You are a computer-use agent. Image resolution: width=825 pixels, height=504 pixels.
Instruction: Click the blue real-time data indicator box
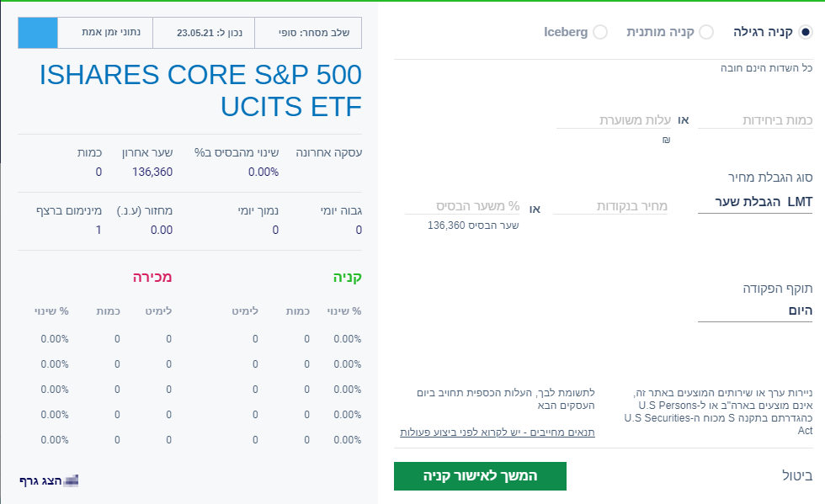pyautogui.click(x=38, y=33)
